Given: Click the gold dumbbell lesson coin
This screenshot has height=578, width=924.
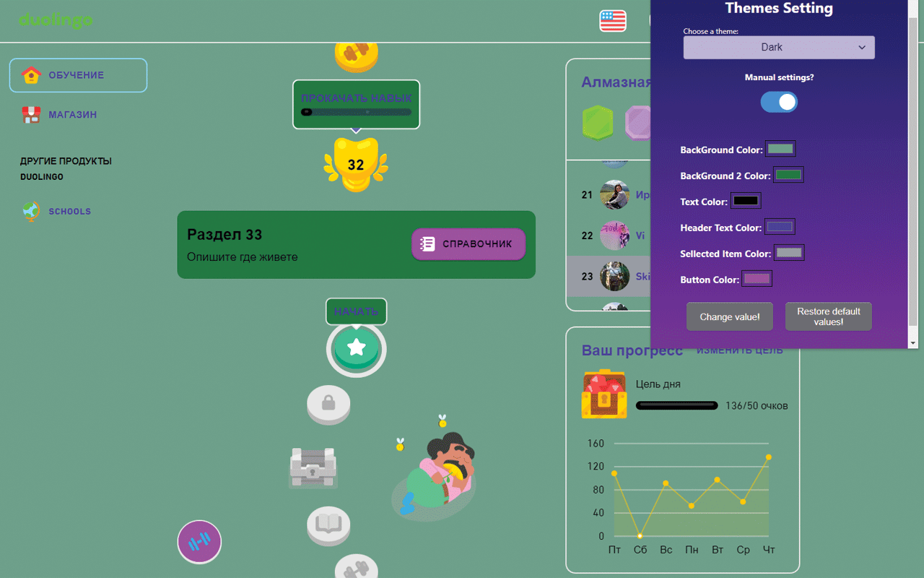Looking at the screenshot, I should tap(356, 56).
